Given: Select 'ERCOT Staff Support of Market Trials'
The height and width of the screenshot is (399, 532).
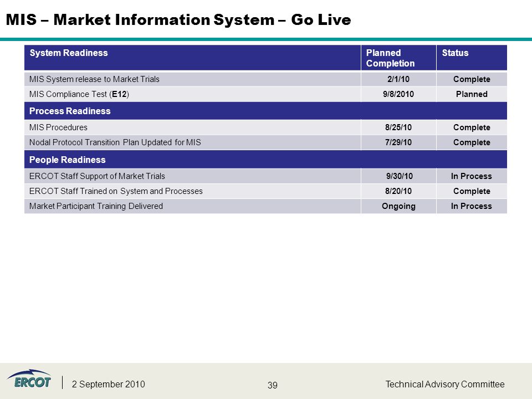Looking at the screenshot, I should pyautogui.click(x=97, y=176).
